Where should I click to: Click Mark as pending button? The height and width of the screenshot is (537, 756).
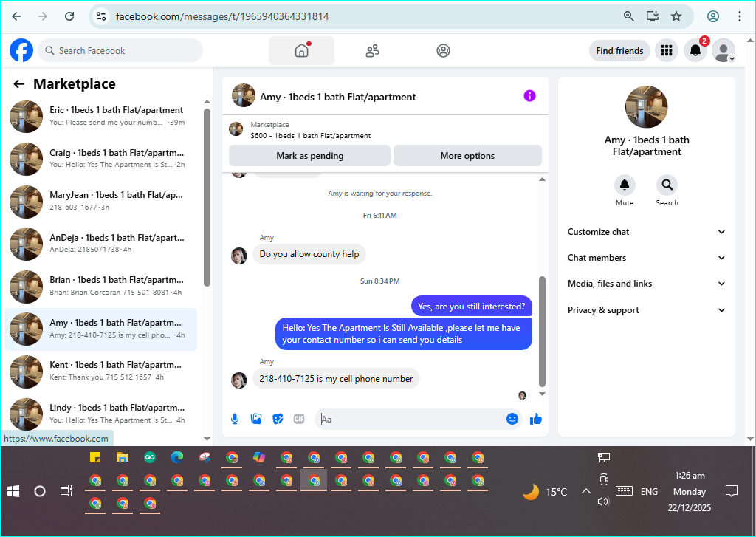(309, 156)
